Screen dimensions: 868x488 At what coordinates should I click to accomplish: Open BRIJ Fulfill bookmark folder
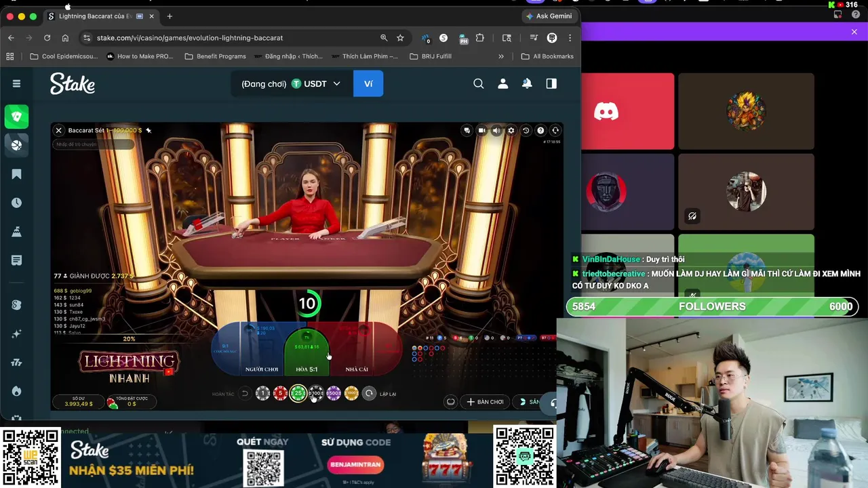coord(431,56)
